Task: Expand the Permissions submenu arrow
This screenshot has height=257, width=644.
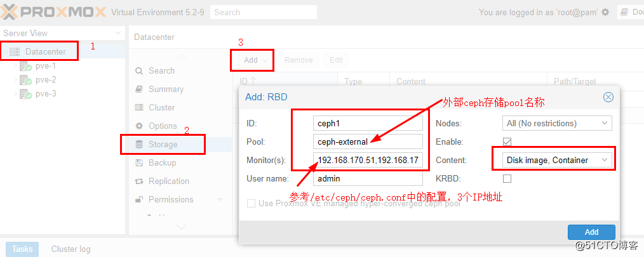Action: click(220, 200)
